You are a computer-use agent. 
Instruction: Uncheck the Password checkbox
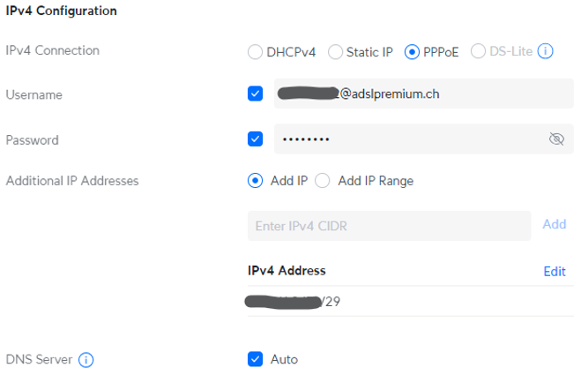(255, 139)
